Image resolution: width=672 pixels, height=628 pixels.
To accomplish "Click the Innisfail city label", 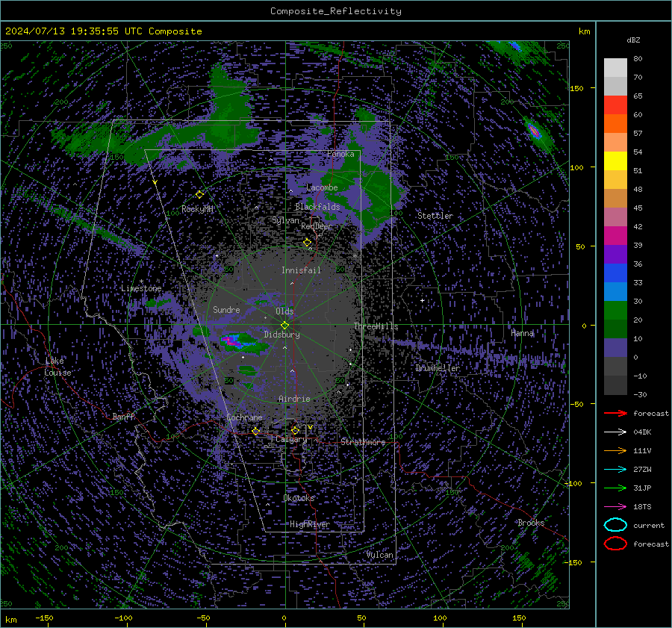I will coord(301,270).
